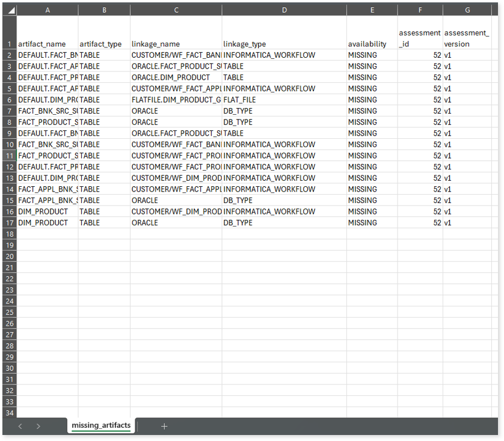This screenshot has height=441, width=504.
Task: Select row 18 header
Action: point(9,234)
